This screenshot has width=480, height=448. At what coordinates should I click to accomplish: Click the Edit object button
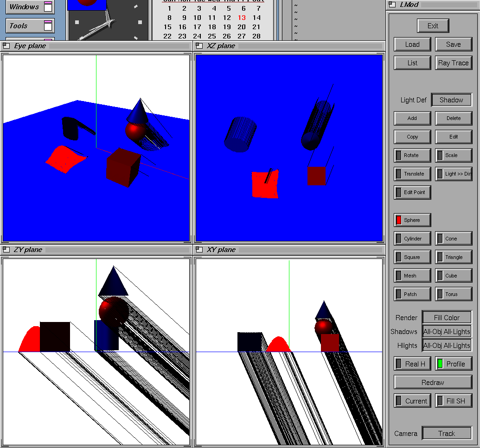454,137
